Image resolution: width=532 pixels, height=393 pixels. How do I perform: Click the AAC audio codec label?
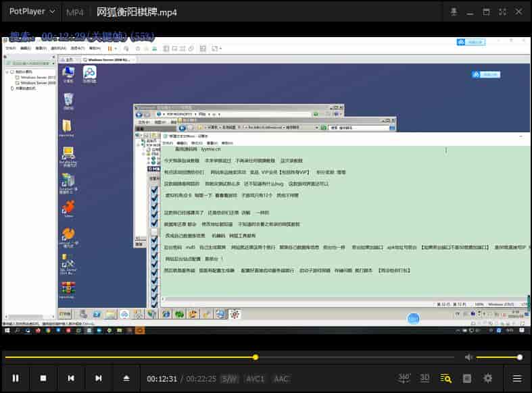pyautogui.click(x=281, y=379)
